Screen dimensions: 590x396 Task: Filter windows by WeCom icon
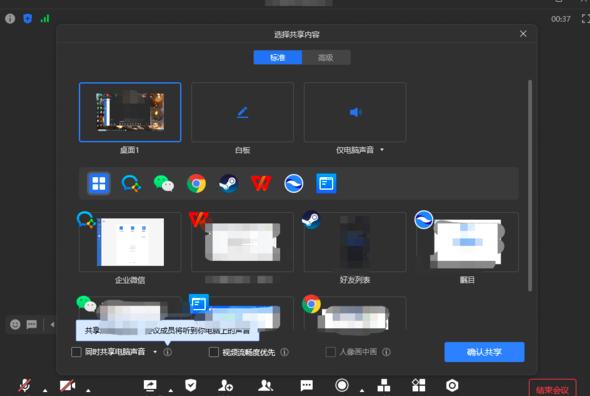pyautogui.click(x=131, y=184)
